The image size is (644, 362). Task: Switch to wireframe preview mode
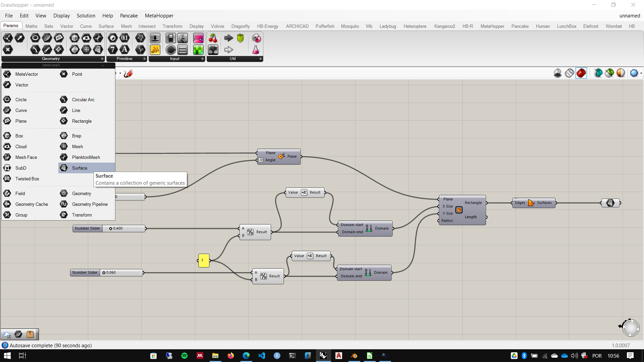[x=569, y=73]
